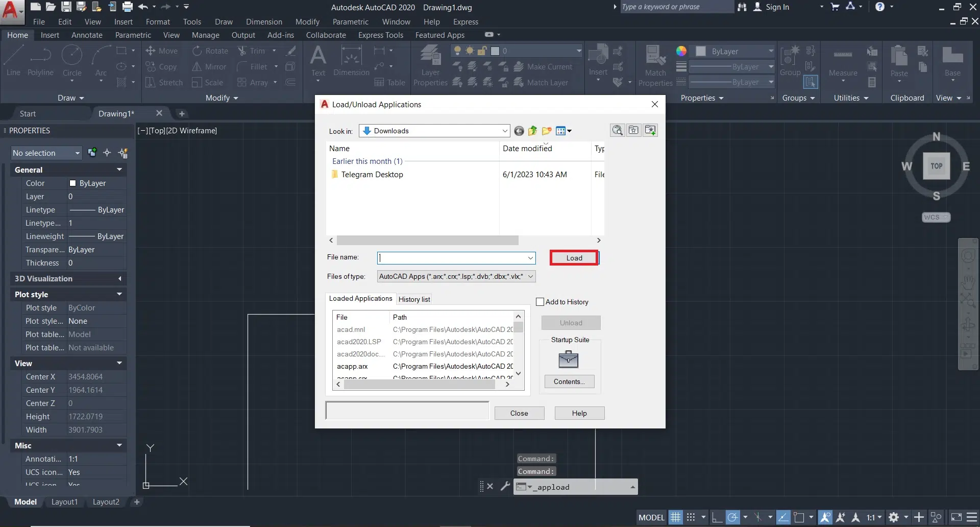The width and height of the screenshot is (980, 527).
Task: Open the Annotate ribbon tab
Action: 87,35
